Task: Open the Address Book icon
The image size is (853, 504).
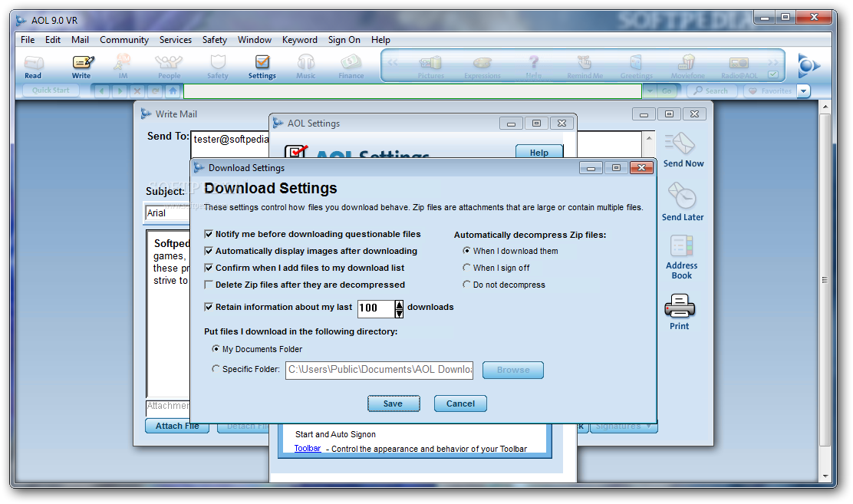Action: click(x=682, y=257)
